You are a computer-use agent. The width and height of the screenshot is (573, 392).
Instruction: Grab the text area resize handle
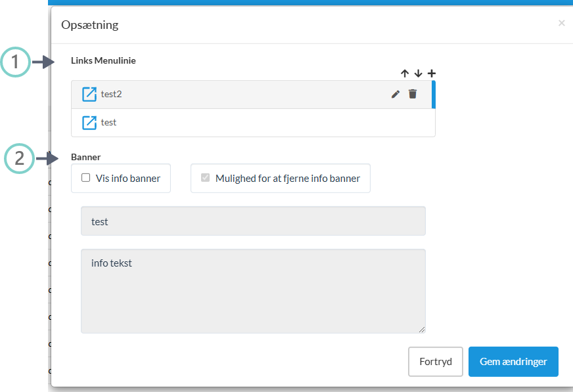[421, 329]
